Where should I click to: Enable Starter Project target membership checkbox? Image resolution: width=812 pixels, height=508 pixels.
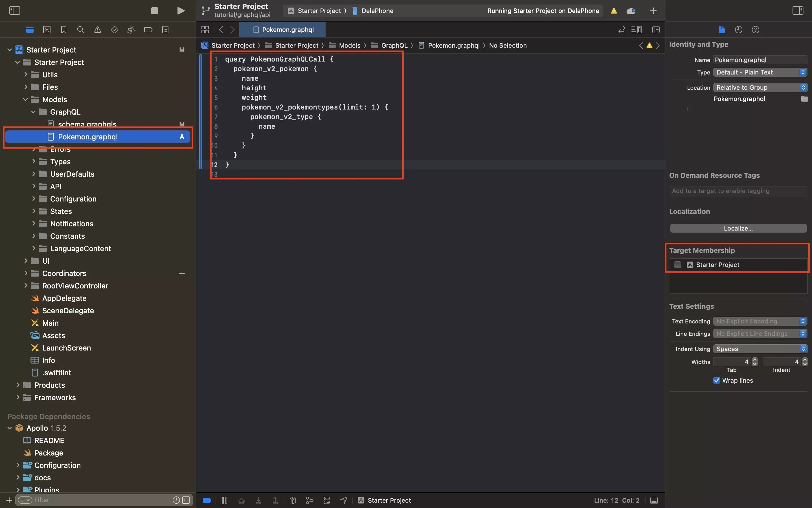click(x=678, y=265)
